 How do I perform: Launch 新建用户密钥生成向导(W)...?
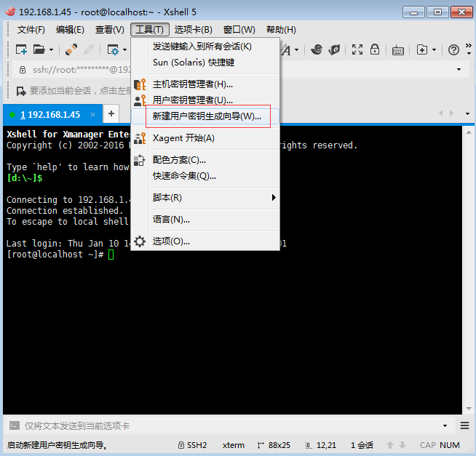(x=205, y=116)
